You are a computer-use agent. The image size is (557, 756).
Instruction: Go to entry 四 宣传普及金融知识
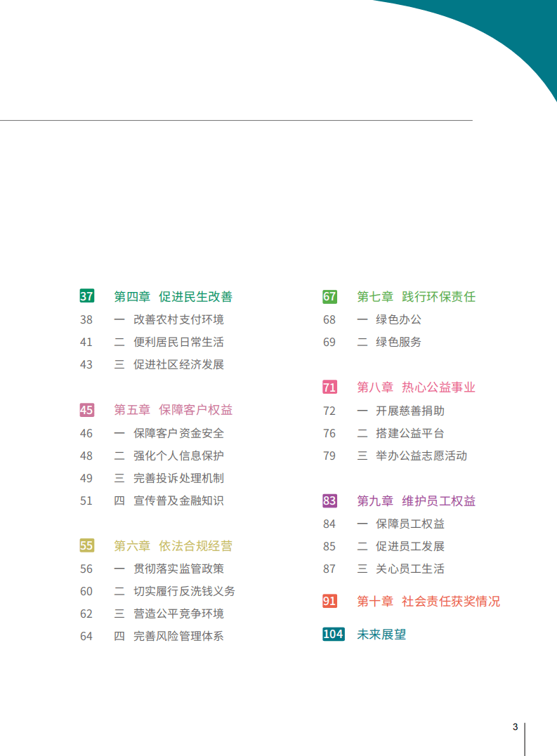(169, 500)
